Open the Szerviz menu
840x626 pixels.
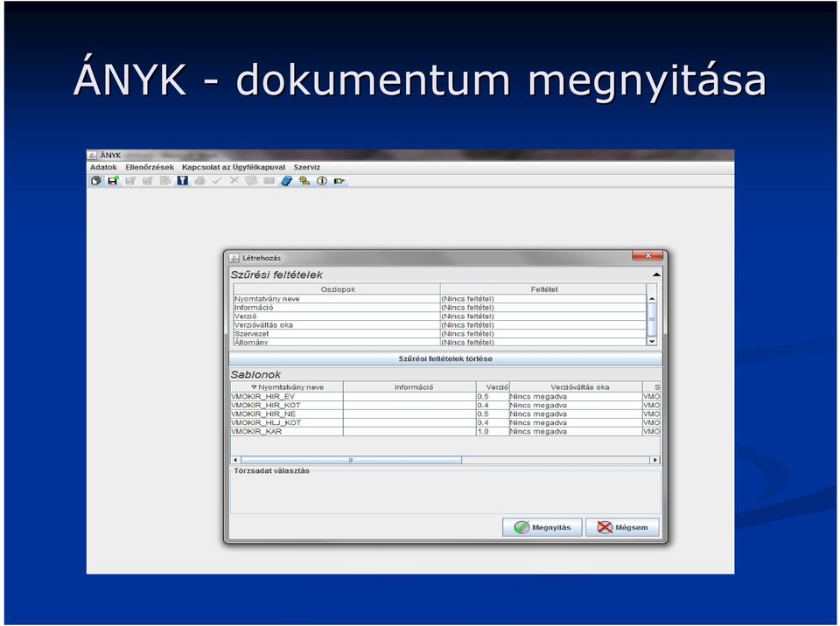307,167
